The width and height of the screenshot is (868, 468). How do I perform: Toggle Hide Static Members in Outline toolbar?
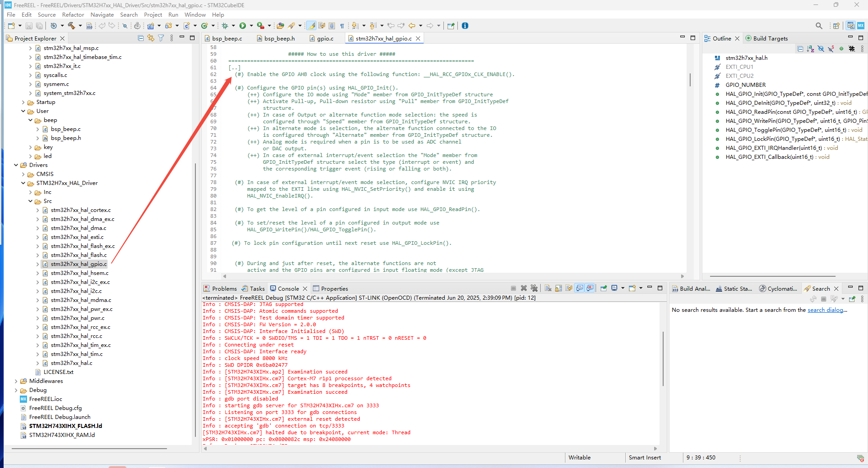tap(831, 49)
